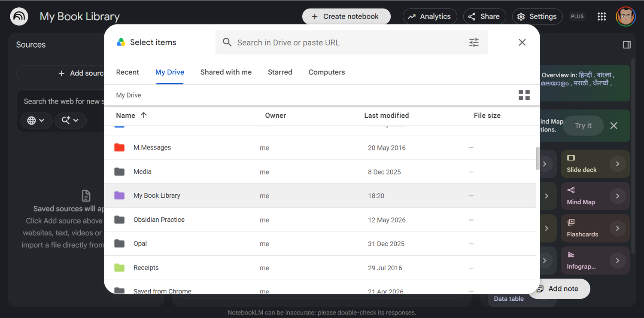Open the Starred tab

[x=280, y=72]
